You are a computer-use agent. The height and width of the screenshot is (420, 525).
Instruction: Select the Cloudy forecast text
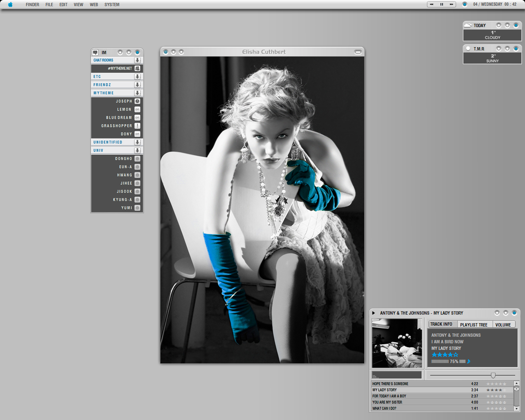point(493,37)
